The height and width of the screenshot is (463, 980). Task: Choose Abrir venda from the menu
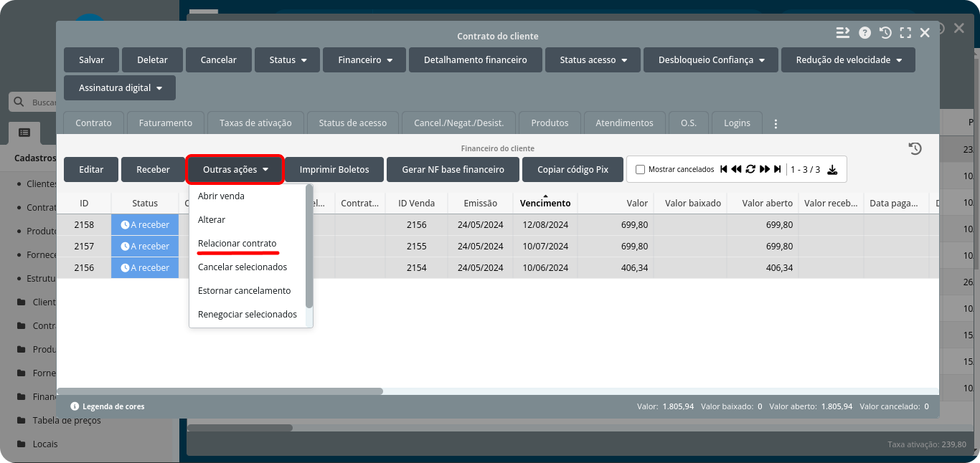221,196
